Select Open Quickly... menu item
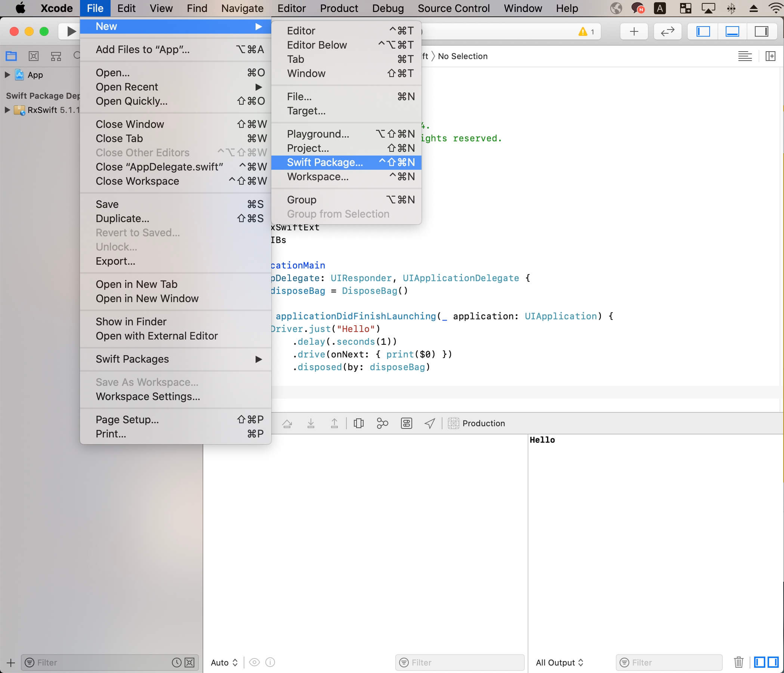784x673 pixels. click(176, 101)
